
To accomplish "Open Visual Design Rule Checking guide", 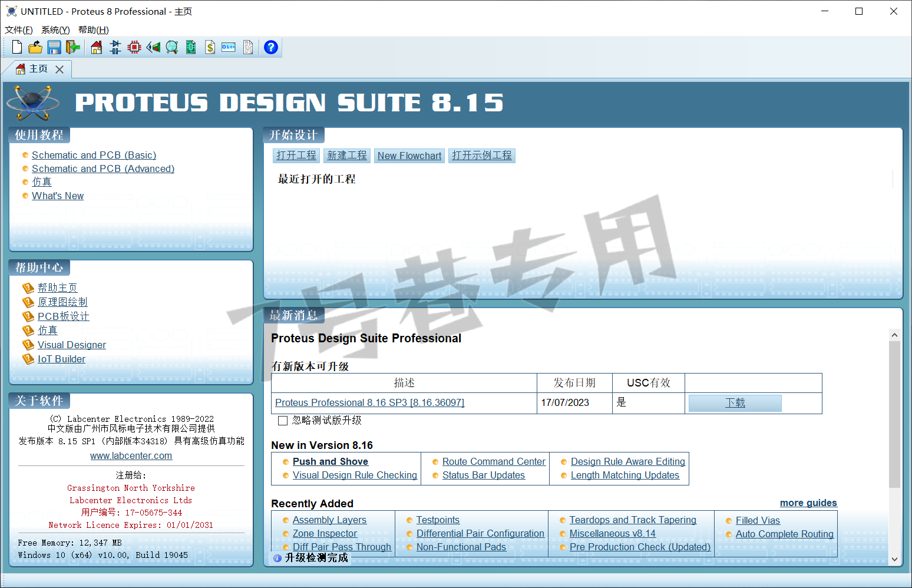I will click(x=355, y=475).
